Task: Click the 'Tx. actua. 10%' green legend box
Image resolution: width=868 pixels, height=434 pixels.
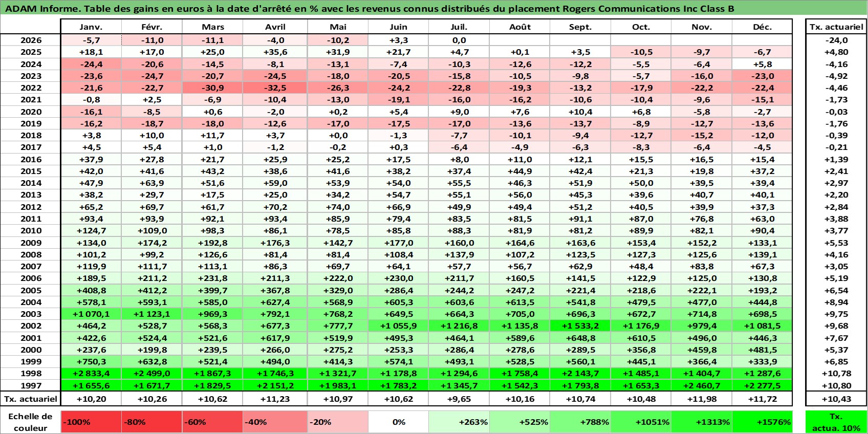Action: click(x=836, y=422)
